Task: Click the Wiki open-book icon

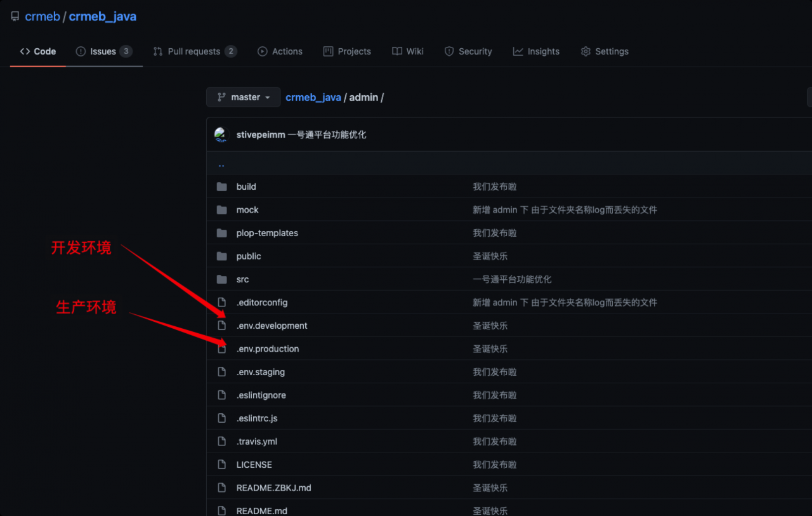Action: [x=397, y=51]
